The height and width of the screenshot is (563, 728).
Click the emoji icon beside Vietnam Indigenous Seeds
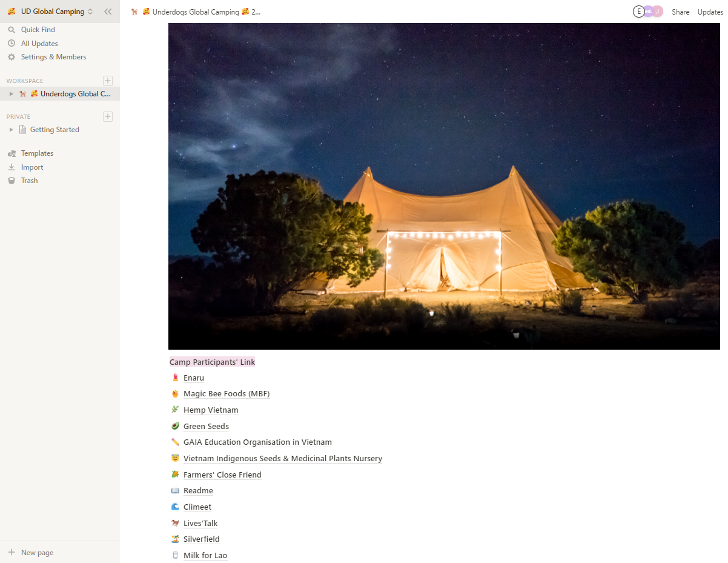click(x=175, y=459)
